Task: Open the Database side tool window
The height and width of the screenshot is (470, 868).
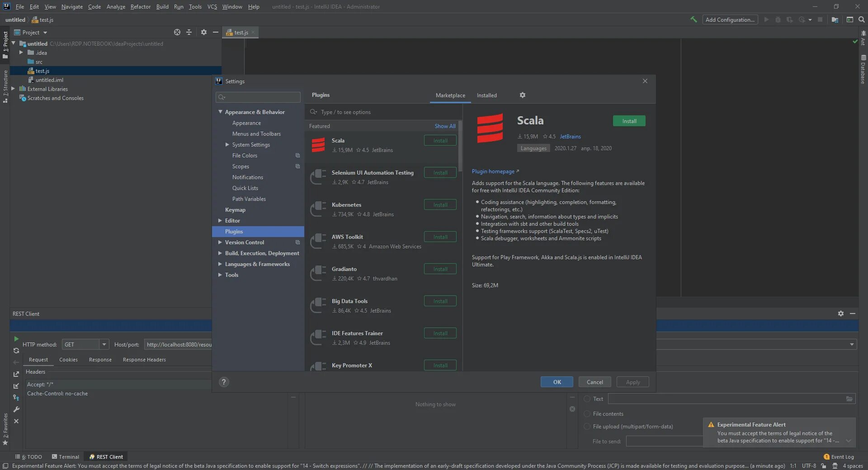Action: (863, 69)
